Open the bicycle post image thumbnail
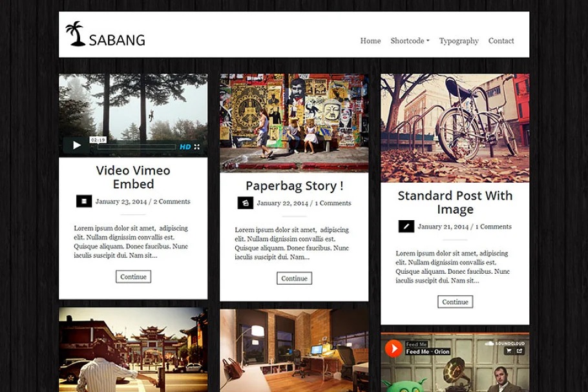This screenshot has height=392, width=588. [455, 128]
